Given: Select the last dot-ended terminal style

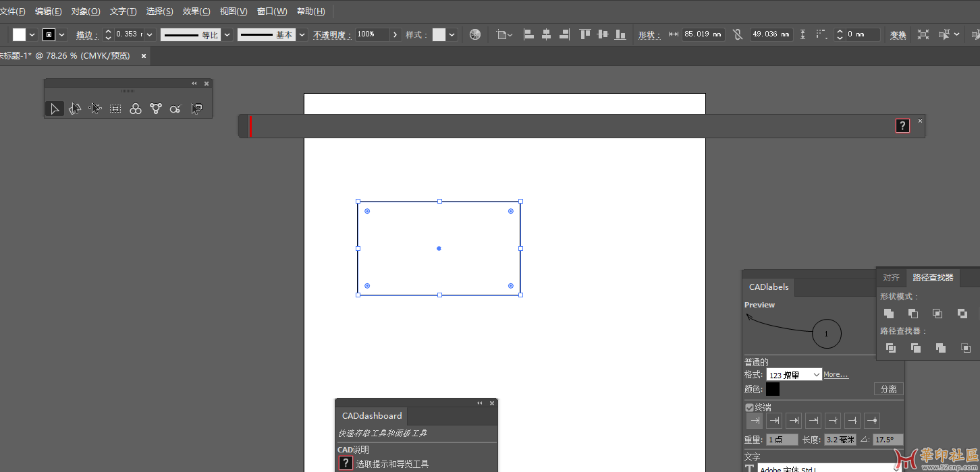Looking at the screenshot, I should (872, 421).
